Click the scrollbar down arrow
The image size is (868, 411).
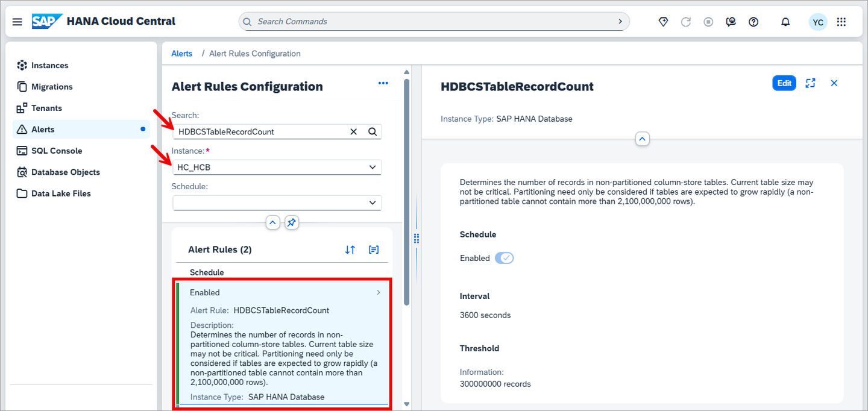click(x=406, y=404)
